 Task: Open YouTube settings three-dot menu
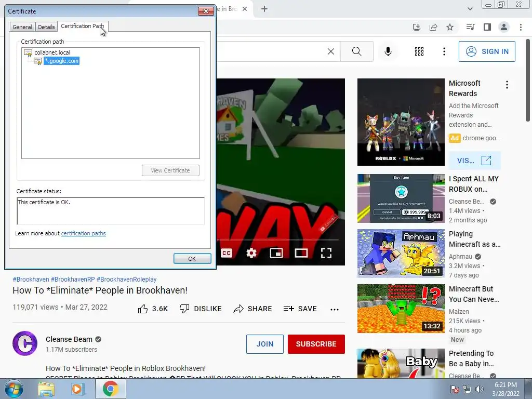coord(444,51)
